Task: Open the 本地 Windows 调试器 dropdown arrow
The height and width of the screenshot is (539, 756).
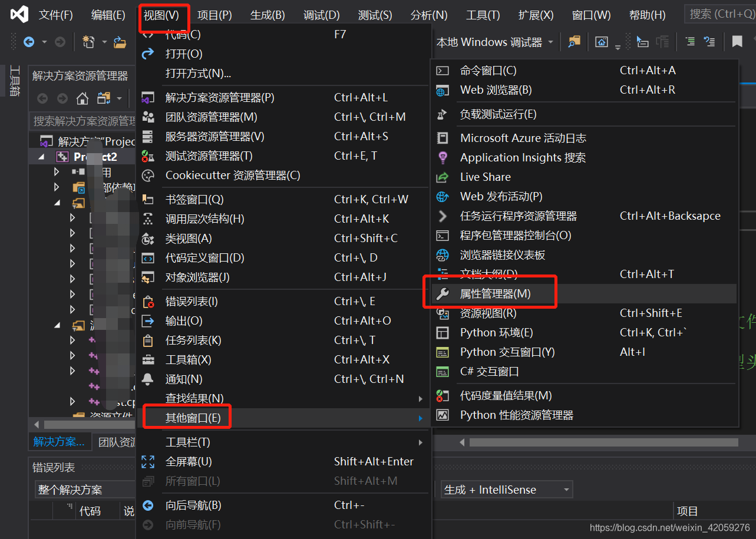Action: [551, 42]
